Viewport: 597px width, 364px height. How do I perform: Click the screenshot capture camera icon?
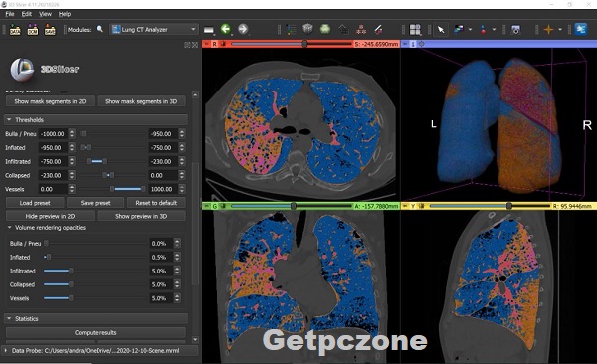point(515,29)
